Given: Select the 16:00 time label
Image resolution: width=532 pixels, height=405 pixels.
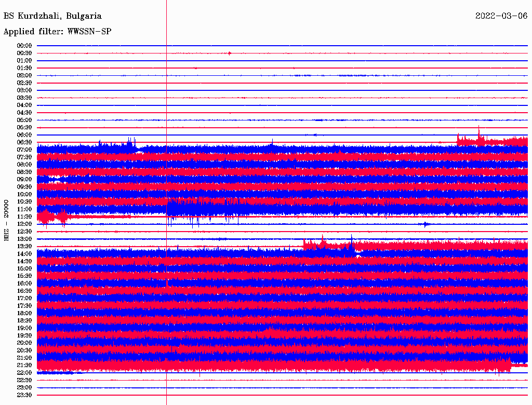Looking at the screenshot, I should 24,283.
